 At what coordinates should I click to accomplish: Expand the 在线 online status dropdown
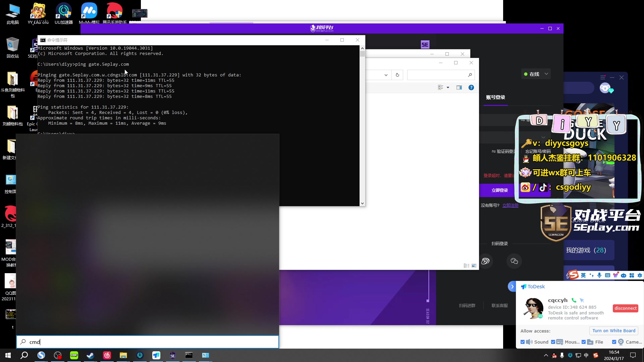(x=546, y=74)
